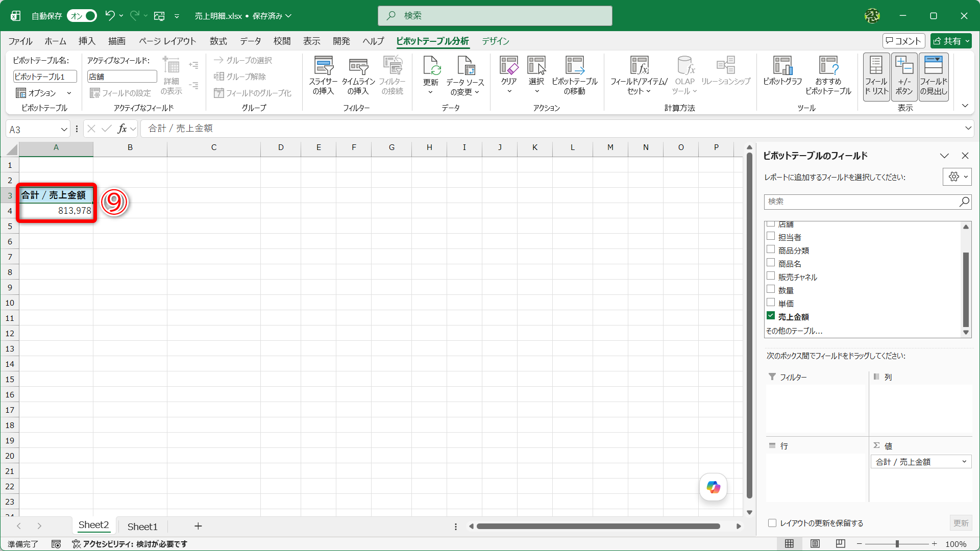Viewport: 980px width, 551px height.
Task: Toggle Field Headers display
Action: [x=934, y=77]
